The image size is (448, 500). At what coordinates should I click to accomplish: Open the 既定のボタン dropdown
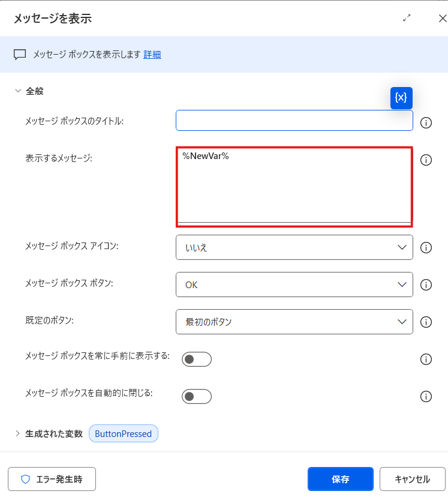pyautogui.click(x=294, y=322)
